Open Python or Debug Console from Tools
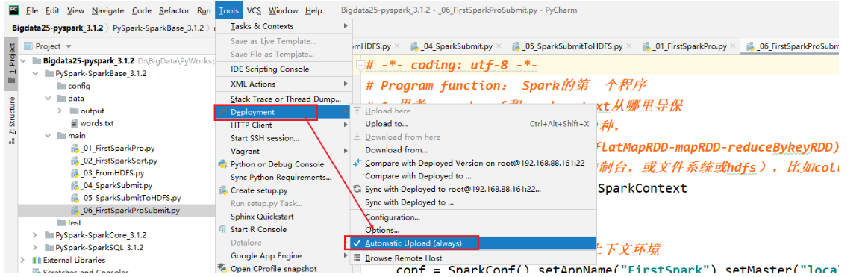This screenshot has width=868, height=277. tap(278, 164)
